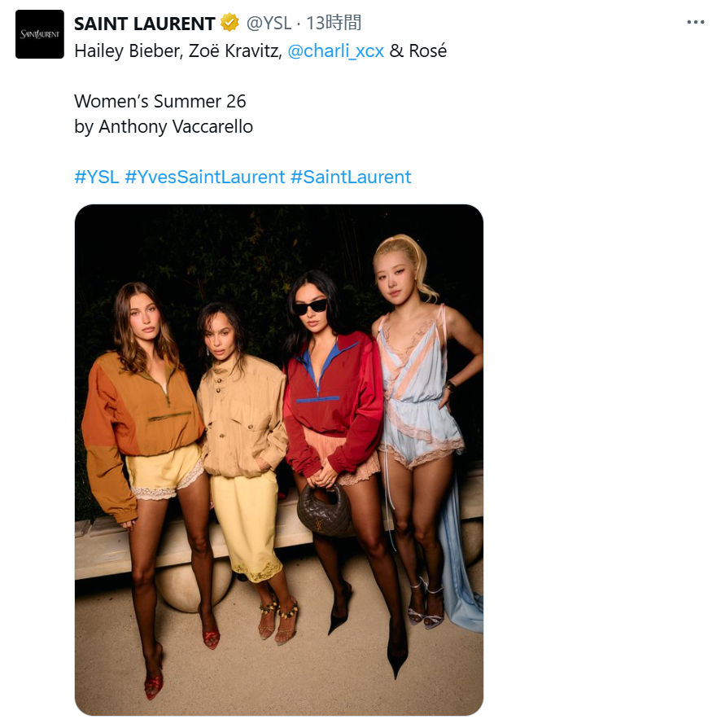This screenshot has width=721, height=728.
Task: Open the @charli_xcx mention
Action: tap(335, 50)
